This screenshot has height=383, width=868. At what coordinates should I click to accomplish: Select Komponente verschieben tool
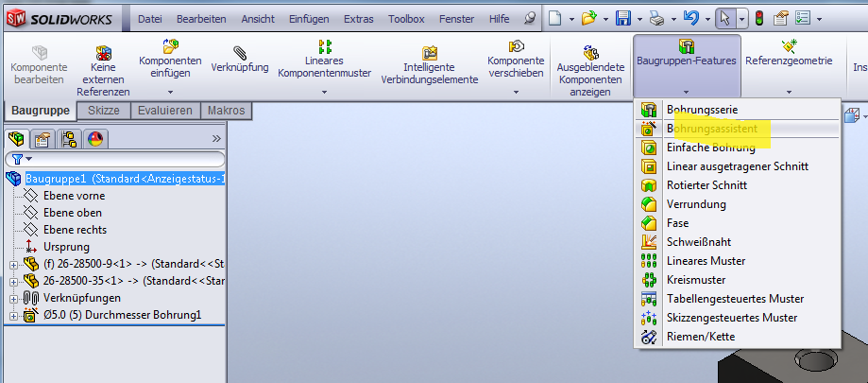click(x=516, y=46)
